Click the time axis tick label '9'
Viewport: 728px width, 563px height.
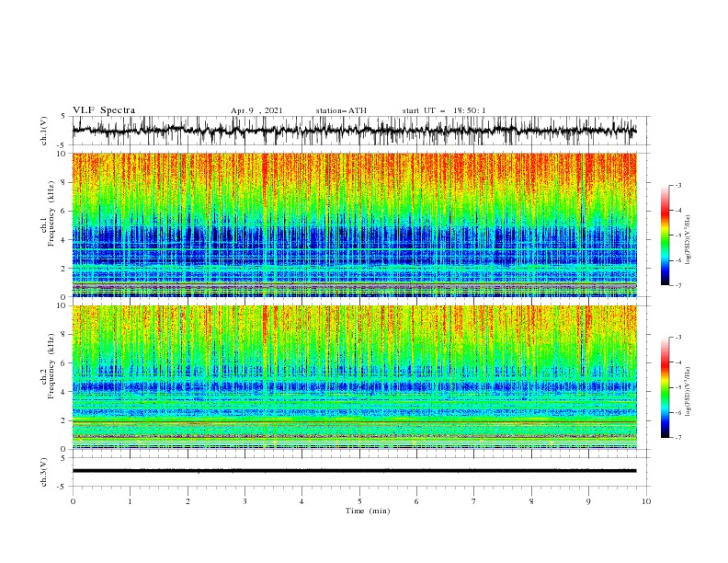coord(588,501)
